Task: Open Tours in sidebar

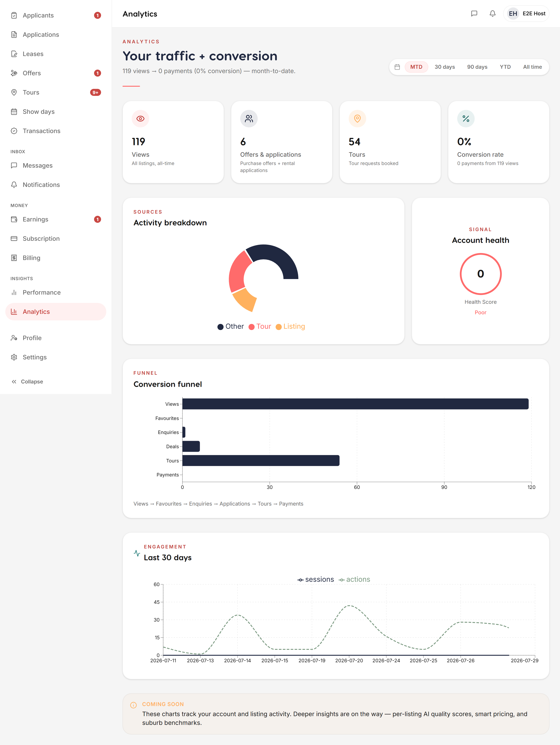Action: [x=56, y=92]
